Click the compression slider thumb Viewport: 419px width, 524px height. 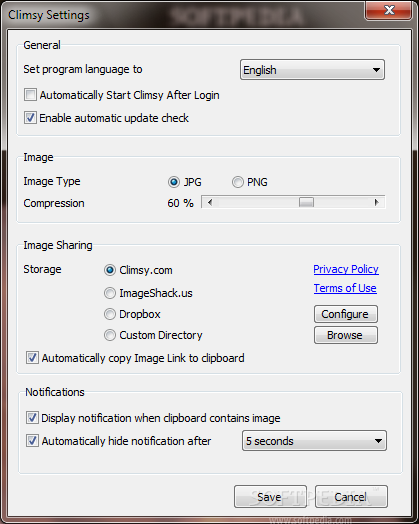pos(306,202)
